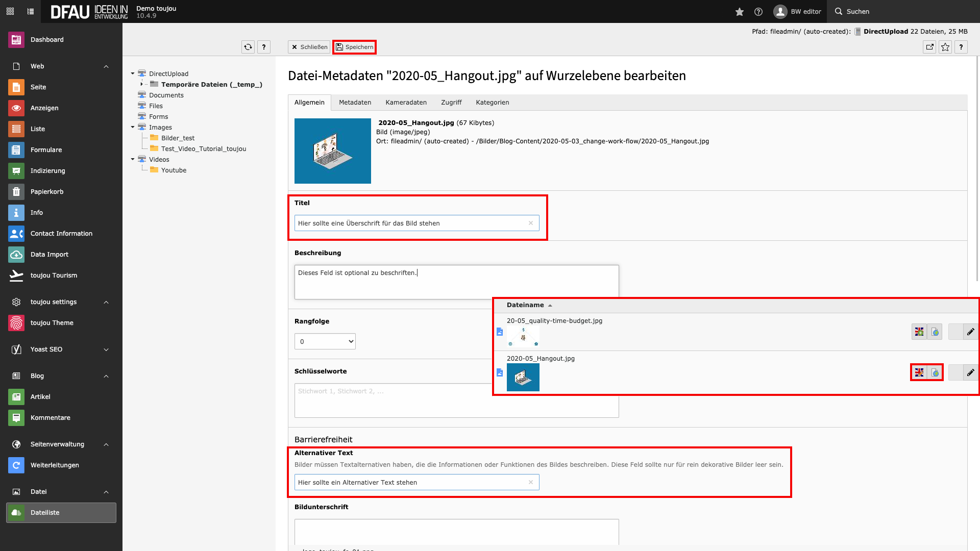Click the Alternativer Text input field
The width and height of the screenshot is (980, 551).
(x=411, y=482)
